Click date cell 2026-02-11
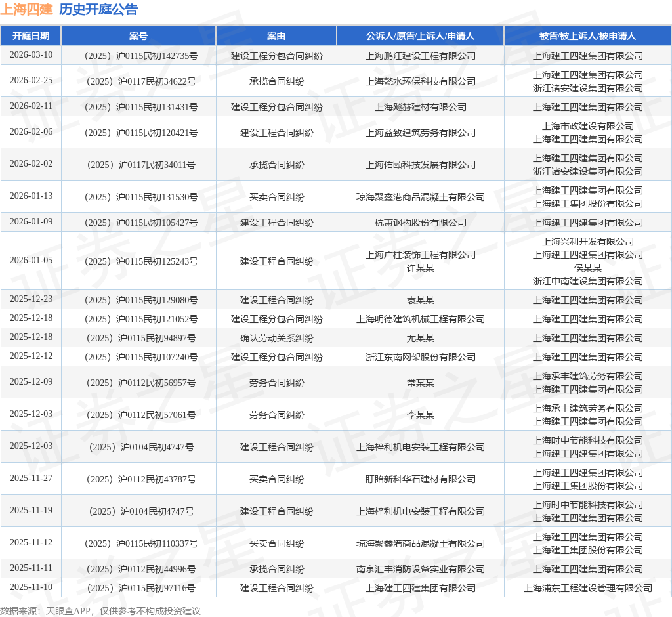 pos(31,106)
